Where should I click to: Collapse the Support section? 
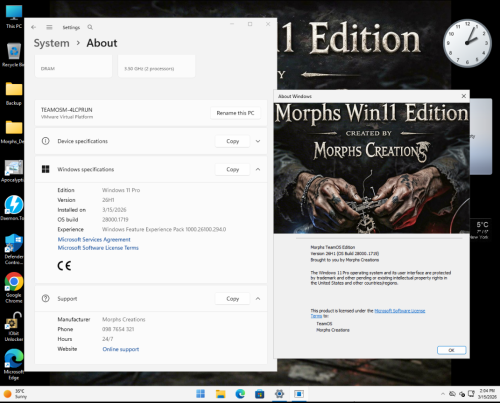click(258, 299)
